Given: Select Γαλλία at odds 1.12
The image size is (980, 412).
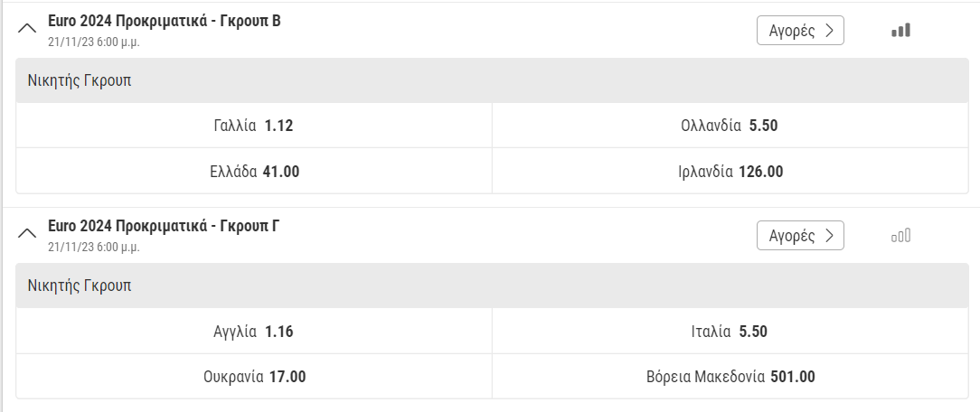Looking at the screenshot, I should click(254, 126).
